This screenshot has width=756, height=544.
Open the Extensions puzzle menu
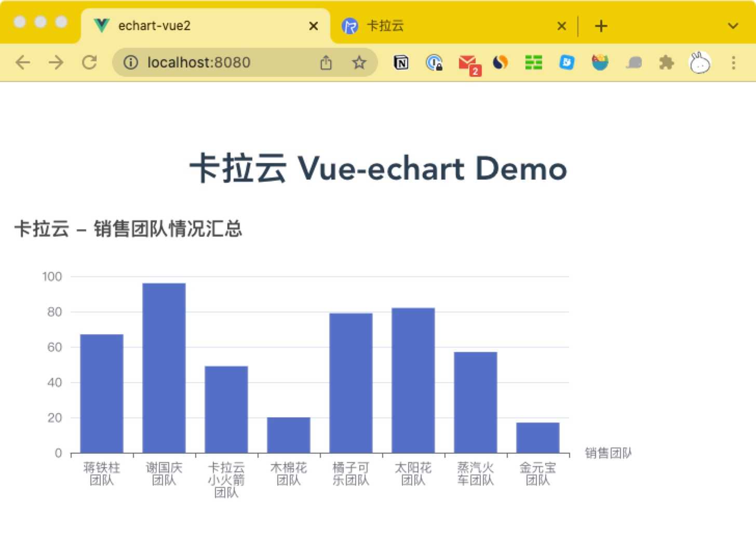click(666, 63)
